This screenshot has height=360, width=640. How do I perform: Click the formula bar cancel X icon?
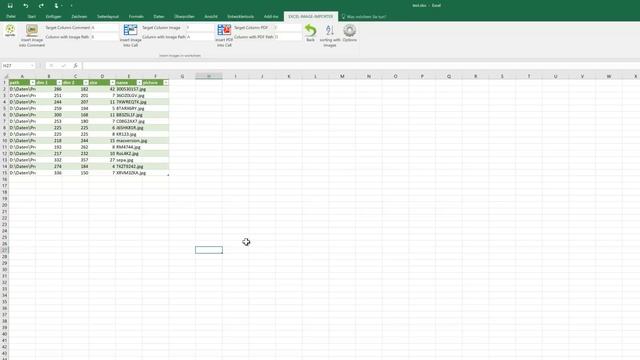51,66
